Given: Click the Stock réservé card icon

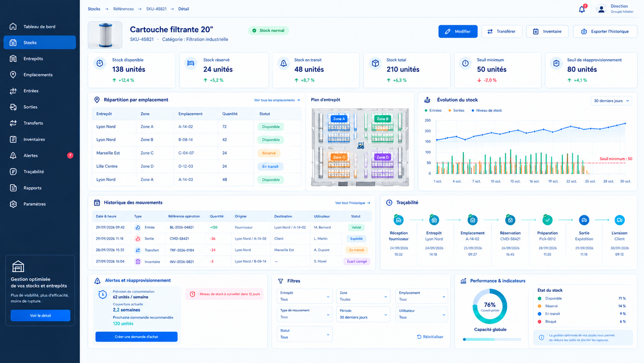Looking at the screenshot, I should [191, 63].
